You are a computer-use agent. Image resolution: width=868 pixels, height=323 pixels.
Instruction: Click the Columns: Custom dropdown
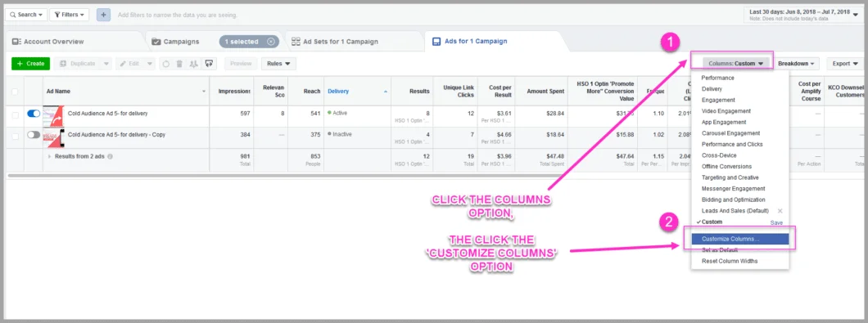(735, 64)
